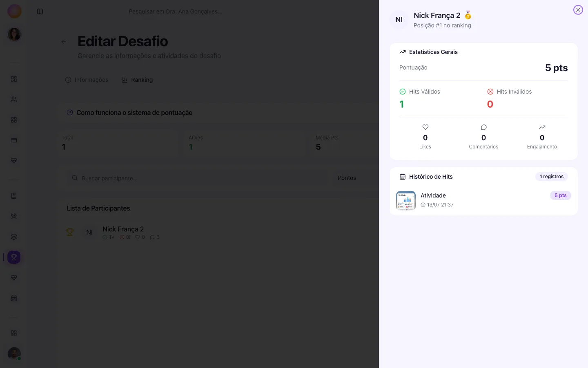Click the trend icon above Engajamento
588x368 pixels.
click(542, 127)
